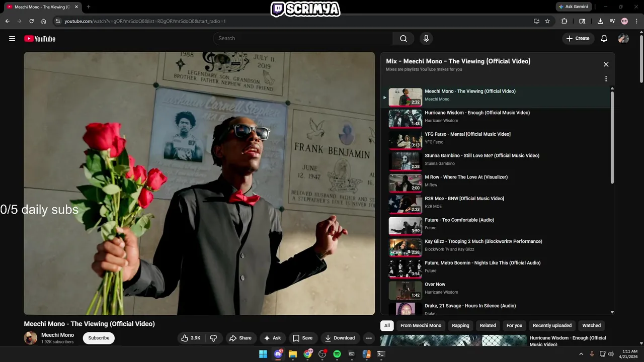Open Spotify from the taskbar
The width and height of the screenshot is (644, 362).
coord(337,354)
